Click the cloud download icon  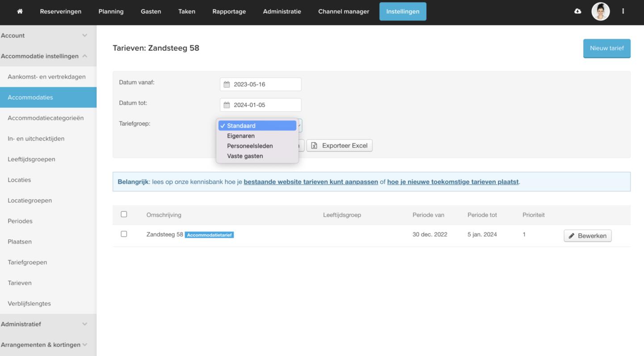pyautogui.click(x=577, y=12)
